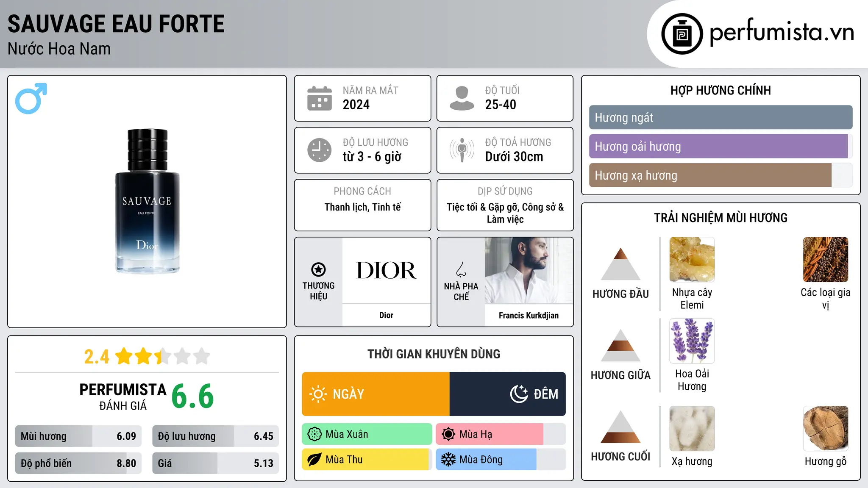868x488 pixels.
Task: Click the Hương đầu pyramid icon
Action: coord(620,264)
